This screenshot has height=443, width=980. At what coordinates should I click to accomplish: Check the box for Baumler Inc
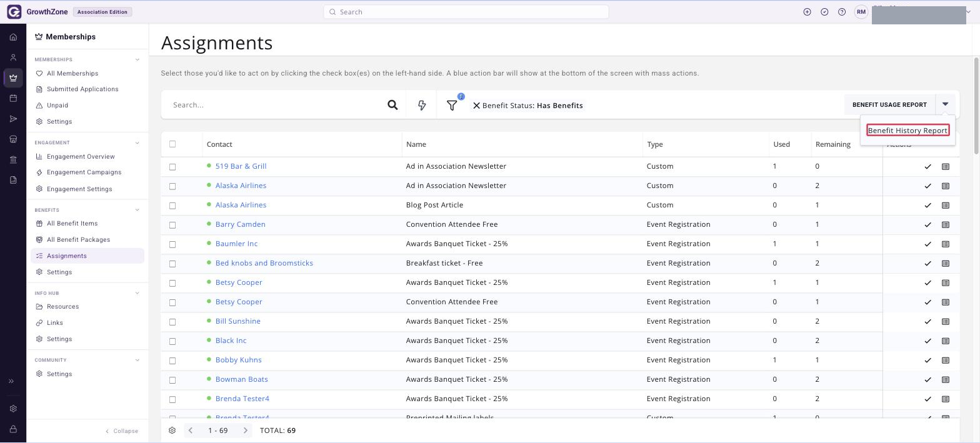[x=172, y=244]
